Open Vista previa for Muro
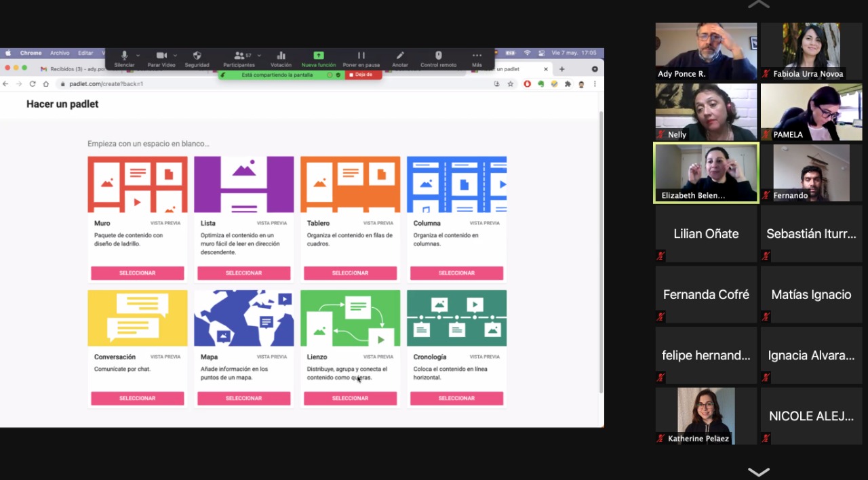This screenshot has width=868, height=480. tap(165, 223)
